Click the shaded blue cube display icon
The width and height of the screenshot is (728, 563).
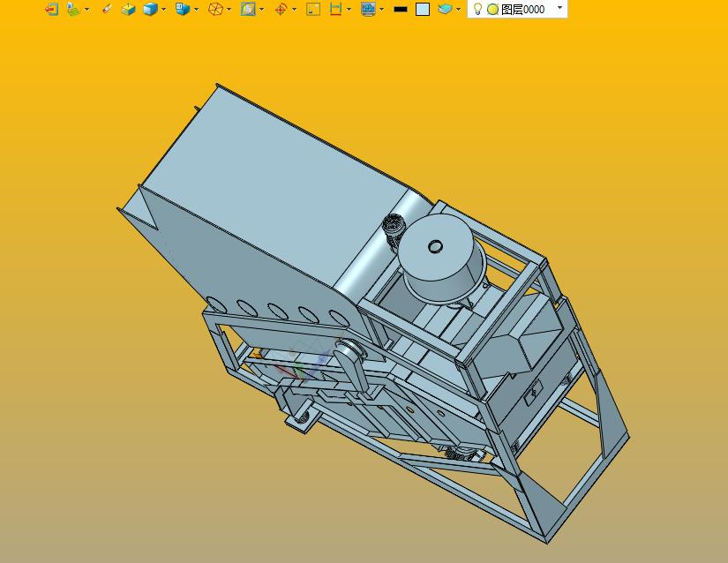coord(150,10)
